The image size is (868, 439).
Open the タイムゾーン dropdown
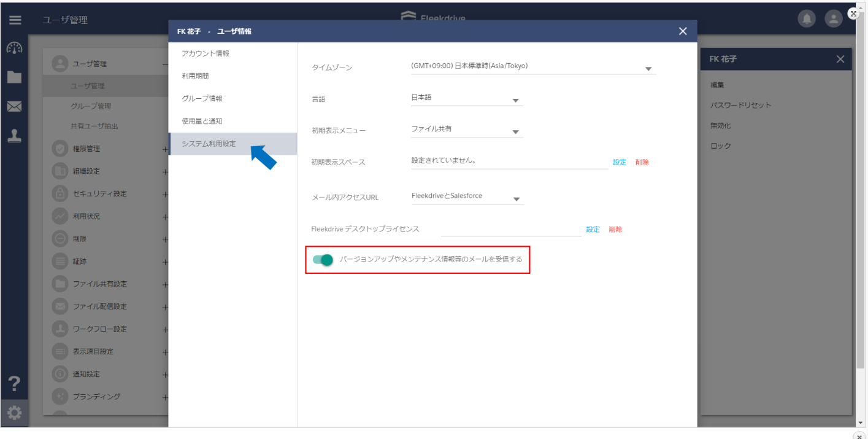(533, 66)
